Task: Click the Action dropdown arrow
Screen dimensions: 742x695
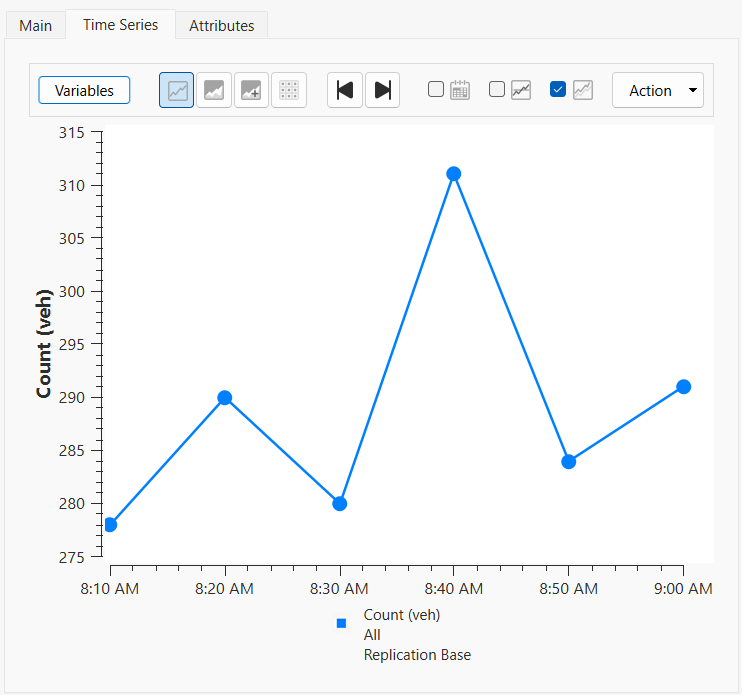Action: (693, 90)
